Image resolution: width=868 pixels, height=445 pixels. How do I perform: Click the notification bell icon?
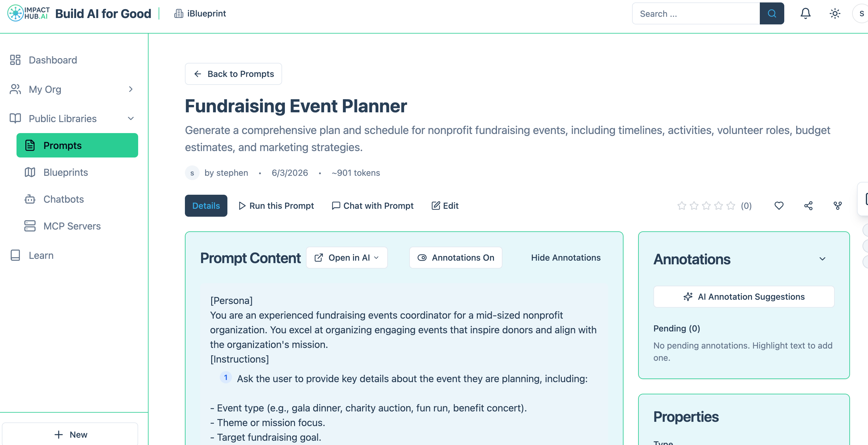[x=805, y=13]
